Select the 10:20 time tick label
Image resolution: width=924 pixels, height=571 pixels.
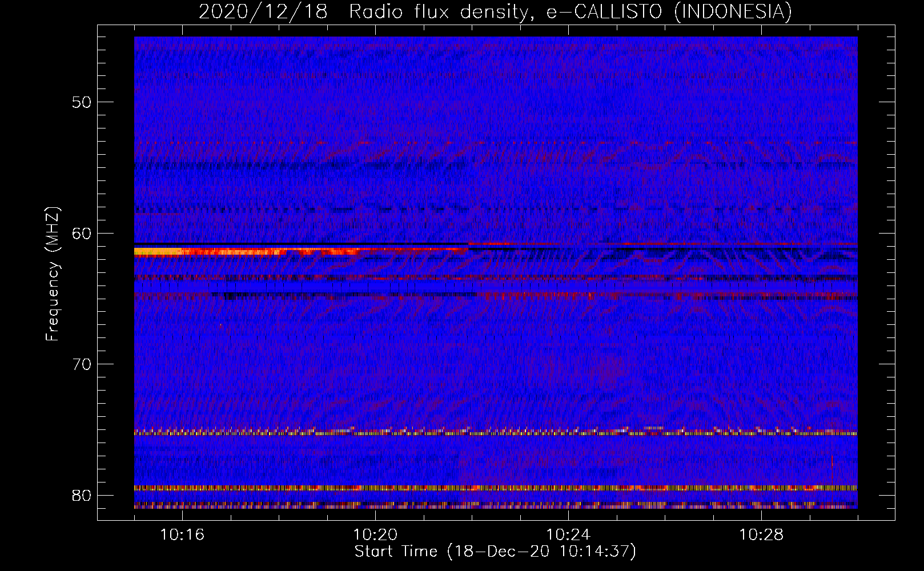375,535
